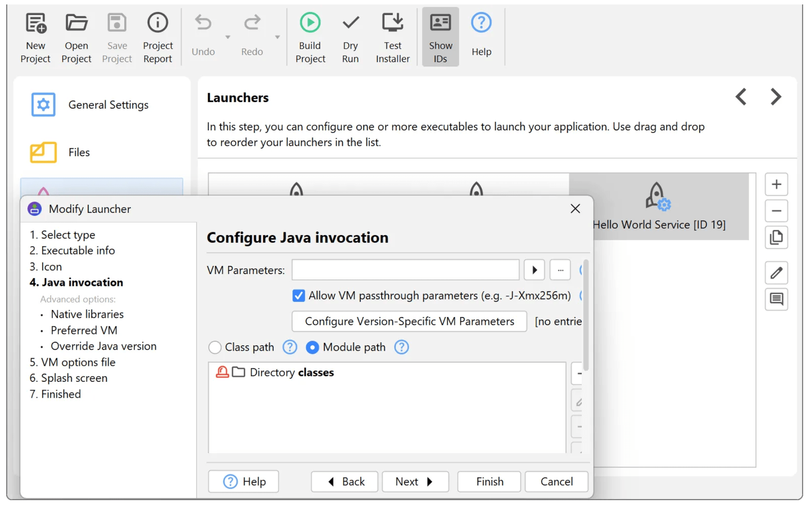Open launcher comment icon
812x509 pixels.
coord(776,299)
